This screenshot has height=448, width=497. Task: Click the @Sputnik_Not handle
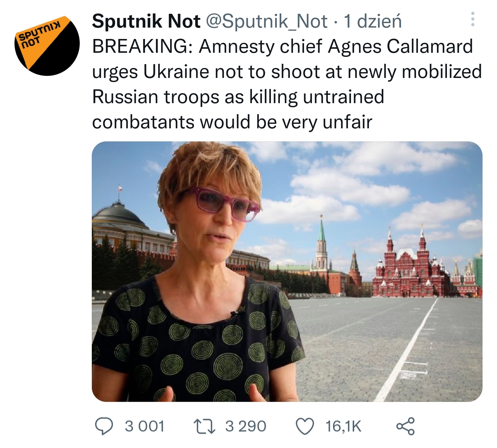[266, 21]
